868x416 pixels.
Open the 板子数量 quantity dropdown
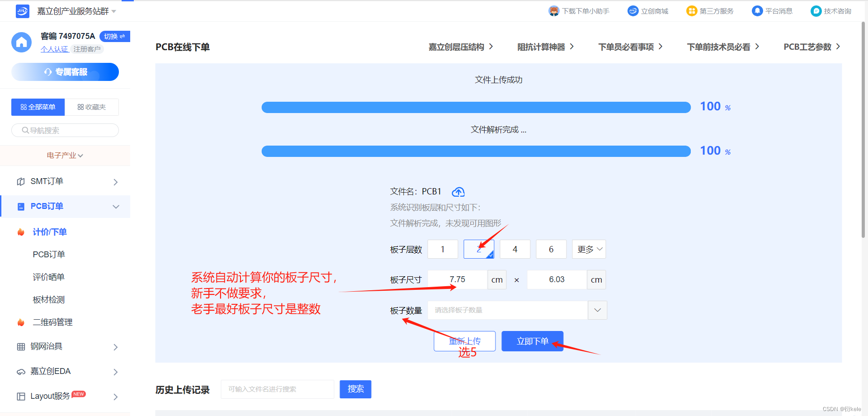[517, 310]
